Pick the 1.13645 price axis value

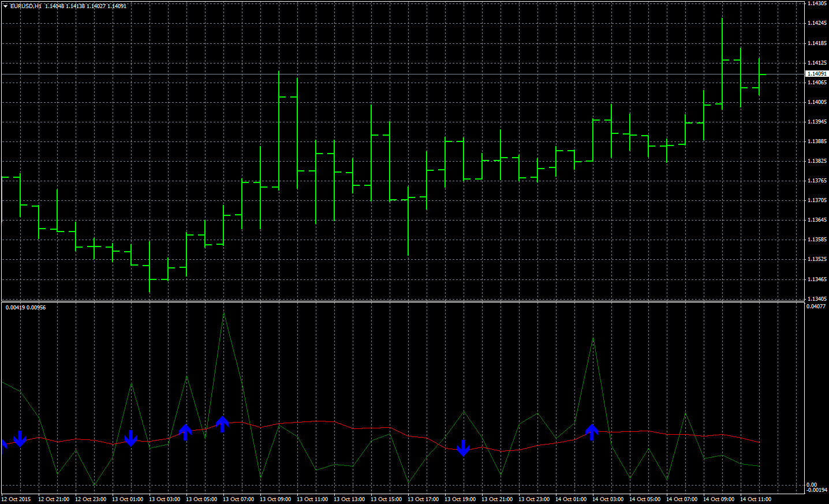[817, 220]
